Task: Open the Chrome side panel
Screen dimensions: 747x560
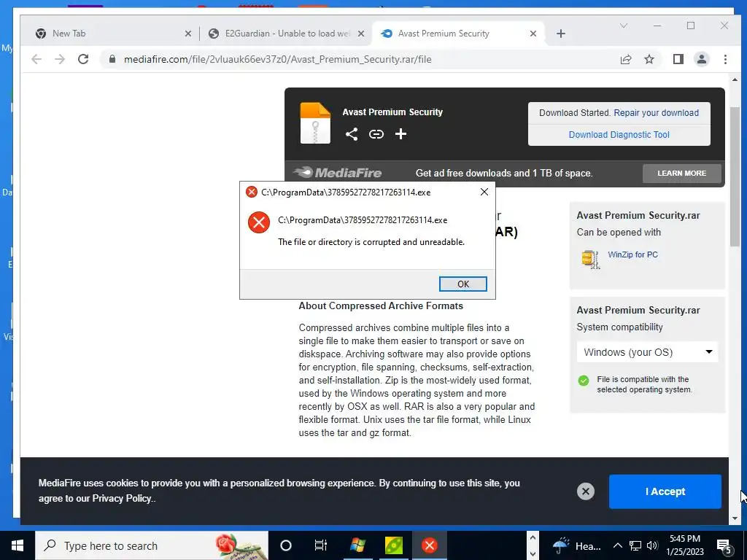Action: point(678,59)
